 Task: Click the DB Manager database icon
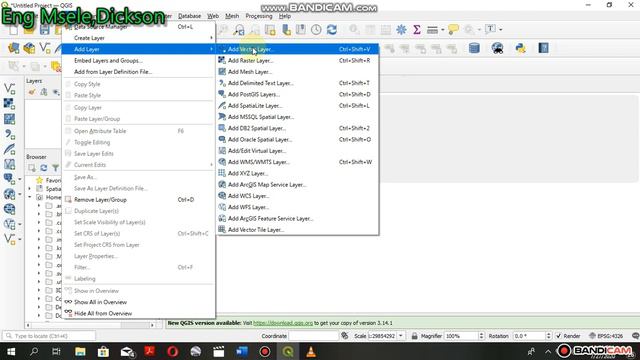coord(474,48)
